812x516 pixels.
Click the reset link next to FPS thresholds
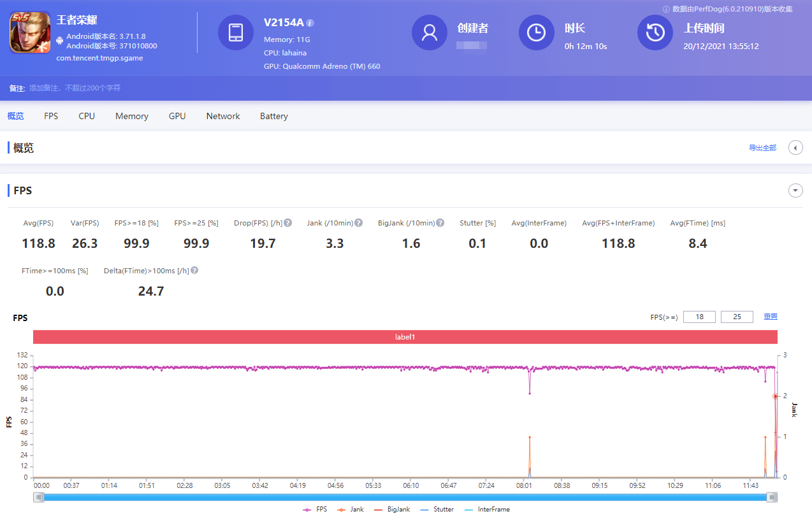coord(771,317)
